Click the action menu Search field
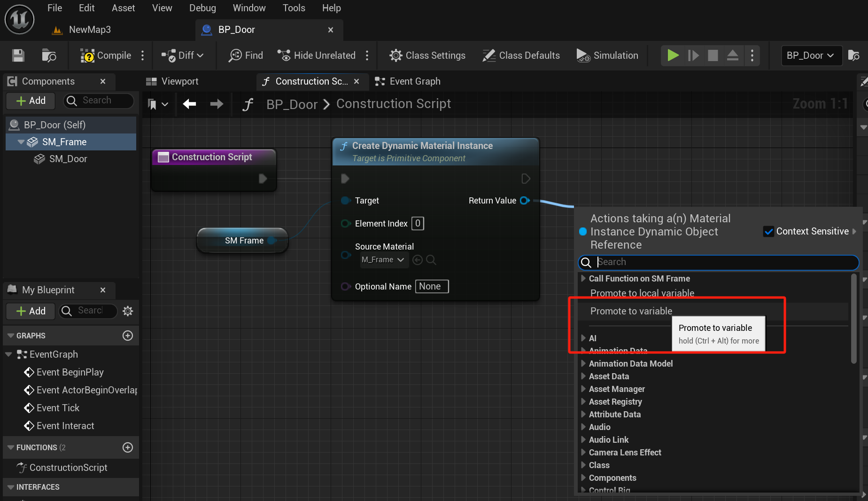The image size is (868, 501). 718,262
